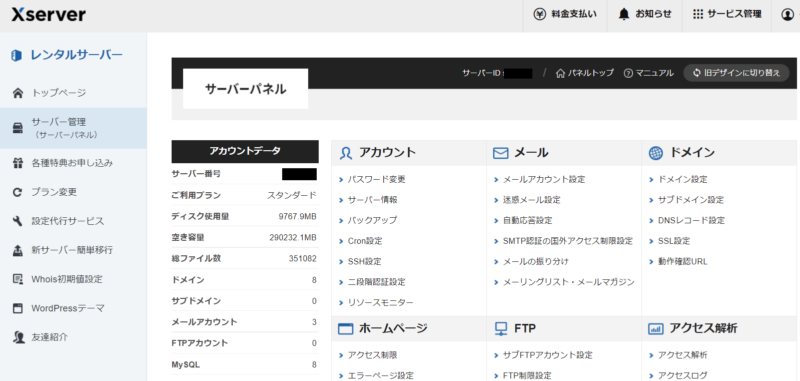Click the server icon beside サーバー管理
800x381 pixels.
point(18,128)
